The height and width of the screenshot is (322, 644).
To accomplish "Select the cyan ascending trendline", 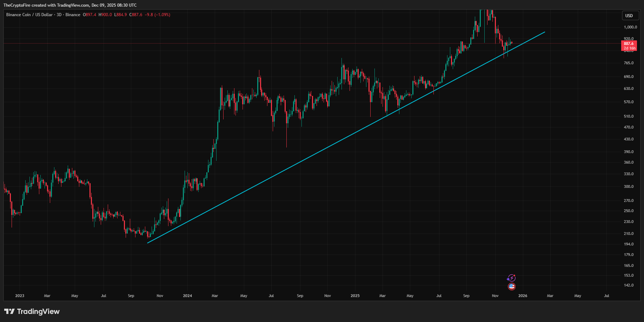I will tap(346, 137).
